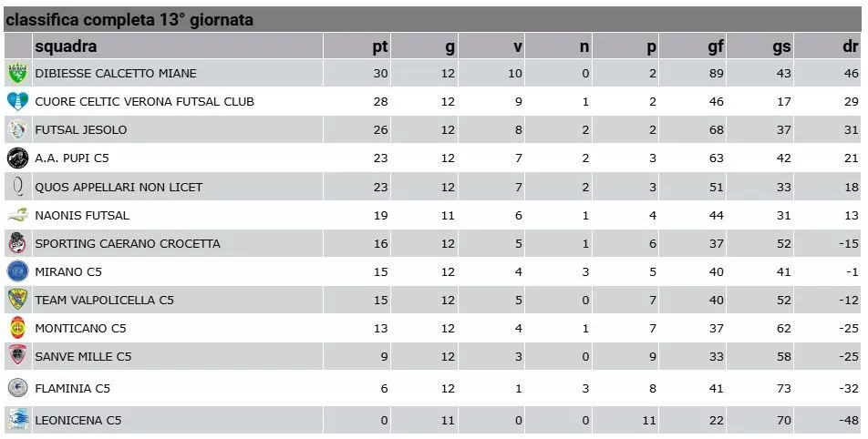
Task: Click the Team Valpolicella C5 shield logo
Action: [17, 300]
